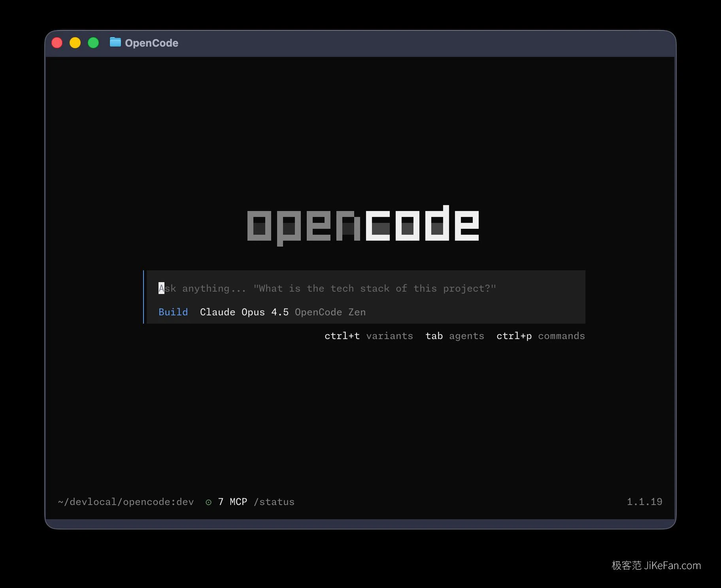
Task: Click the green MCP status circle icon
Action: click(208, 502)
